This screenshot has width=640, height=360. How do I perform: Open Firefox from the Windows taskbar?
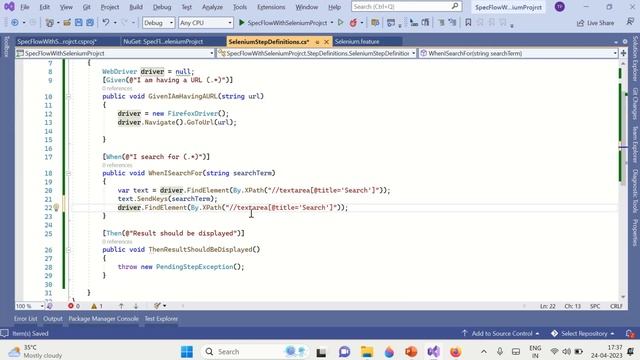456,351
